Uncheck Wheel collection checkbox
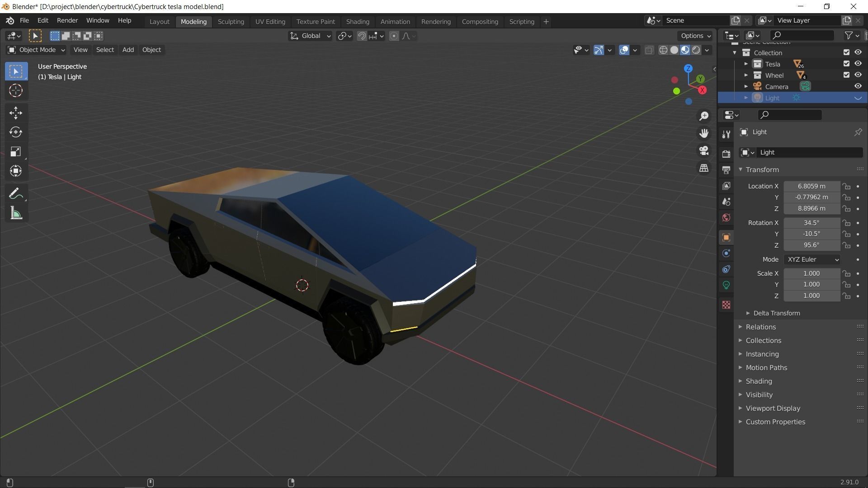Viewport: 868px width, 488px height. coord(846,75)
